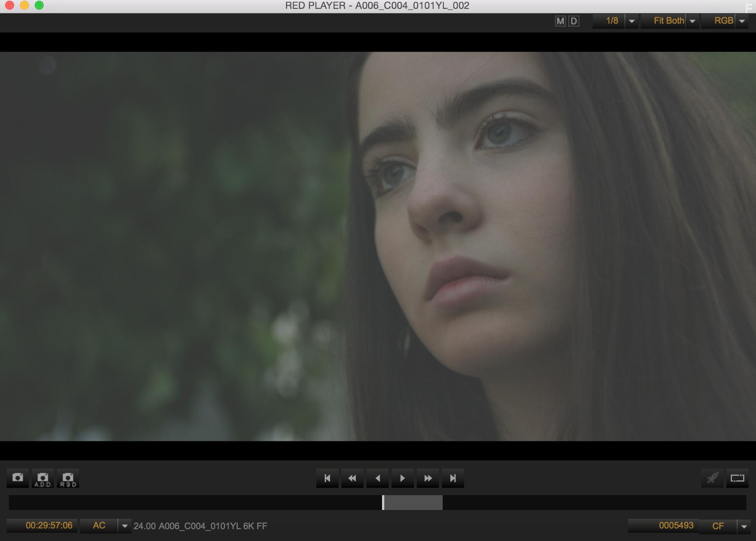
Task: Click the A.D.D. snapshot icon
Action: pos(42,478)
